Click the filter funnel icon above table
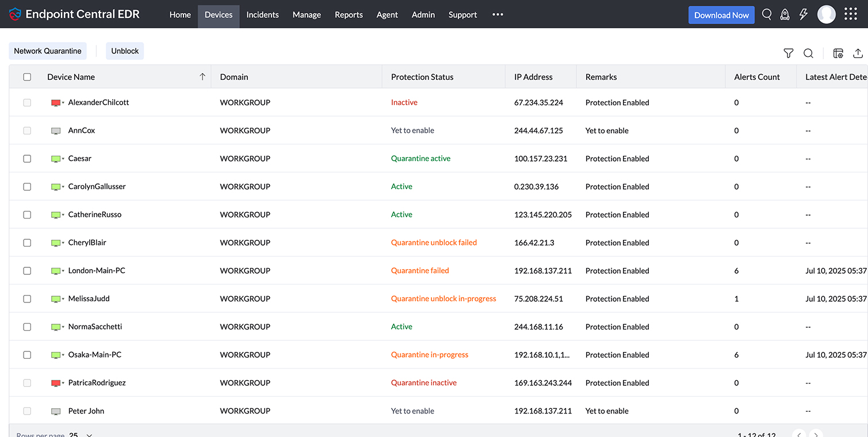The width and height of the screenshot is (868, 437). [789, 53]
